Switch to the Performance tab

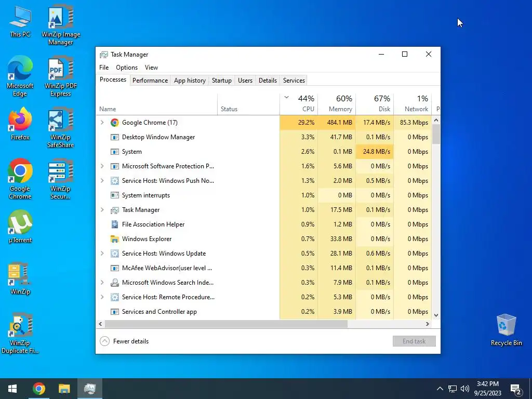150,81
